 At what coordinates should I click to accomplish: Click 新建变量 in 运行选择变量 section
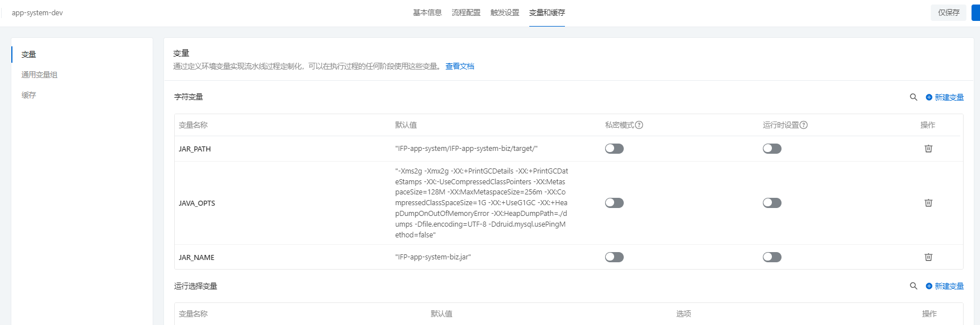click(944, 286)
